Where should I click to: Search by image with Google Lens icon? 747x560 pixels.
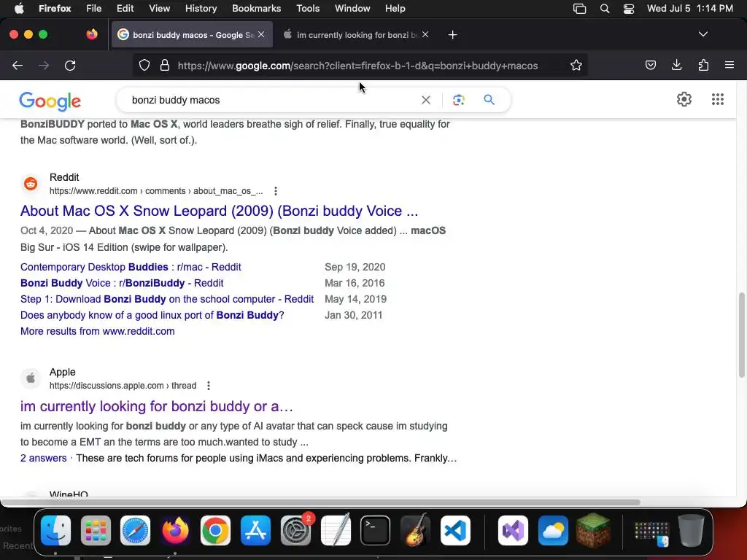[458, 100]
